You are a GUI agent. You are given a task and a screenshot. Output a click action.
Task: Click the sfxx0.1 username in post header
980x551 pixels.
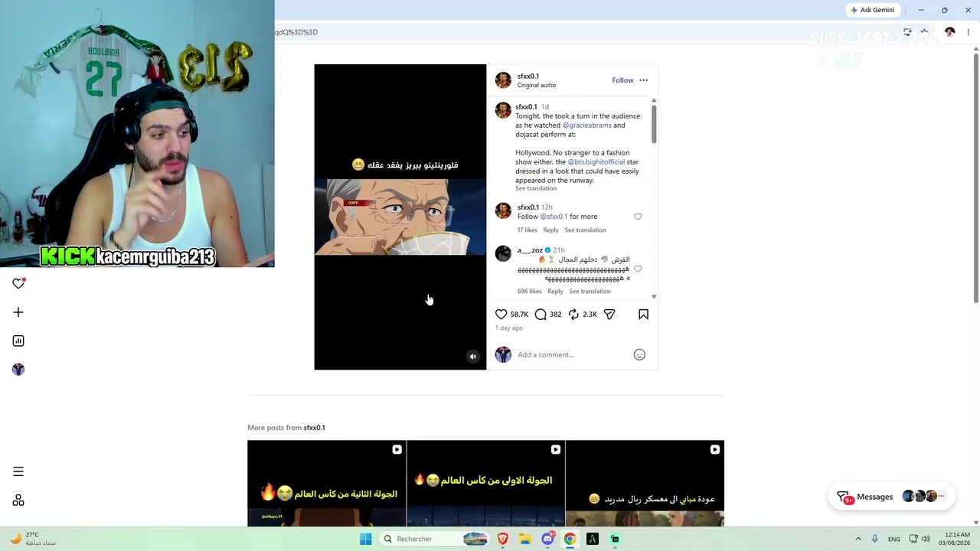(x=528, y=76)
